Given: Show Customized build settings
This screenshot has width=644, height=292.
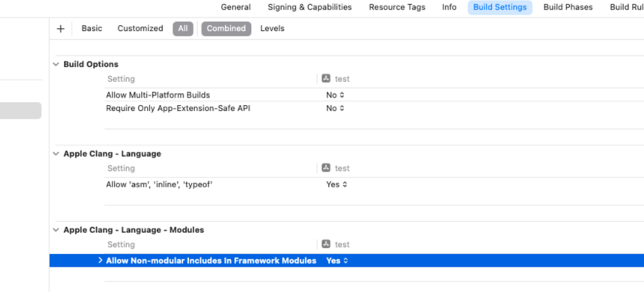Looking at the screenshot, I should coord(140,29).
